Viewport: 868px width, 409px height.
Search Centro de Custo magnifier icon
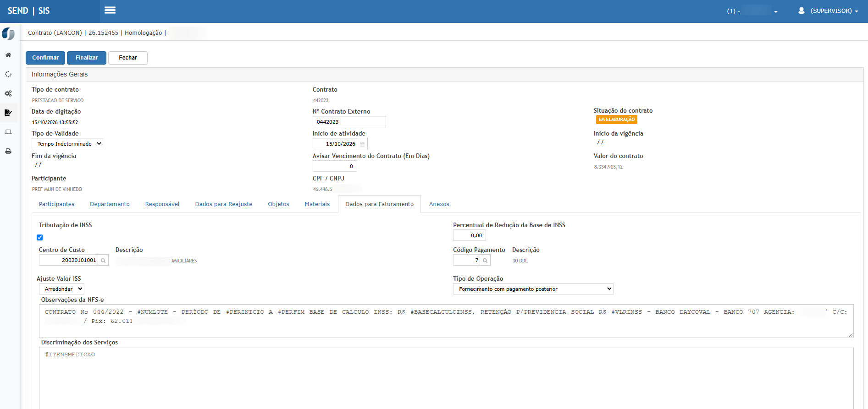(x=103, y=260)
